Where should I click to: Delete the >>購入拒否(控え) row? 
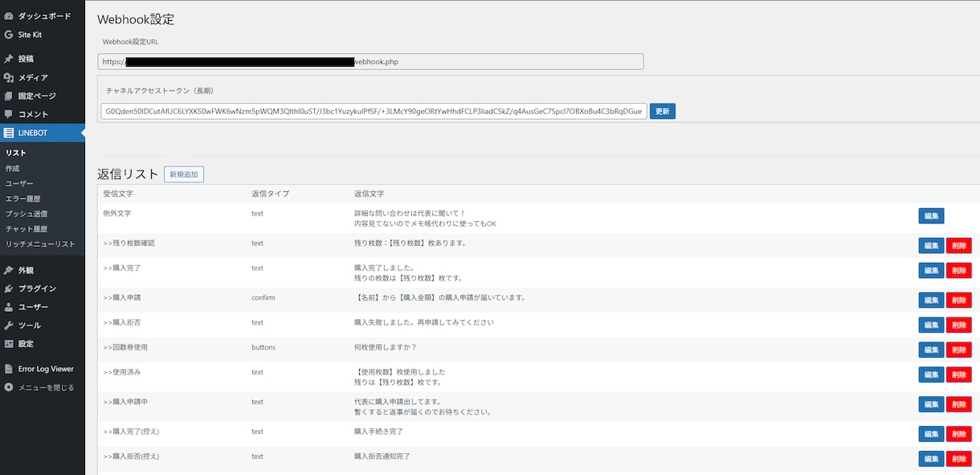(x=959, y=459)
